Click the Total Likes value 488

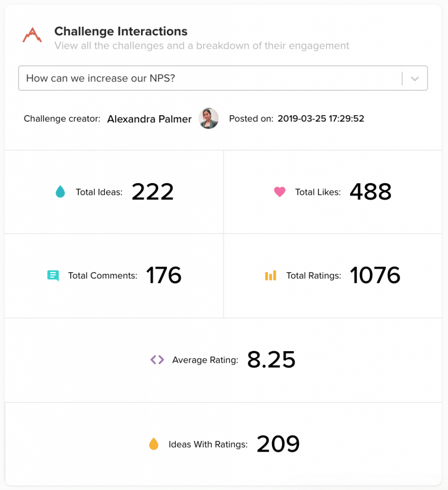coord(371,192)
